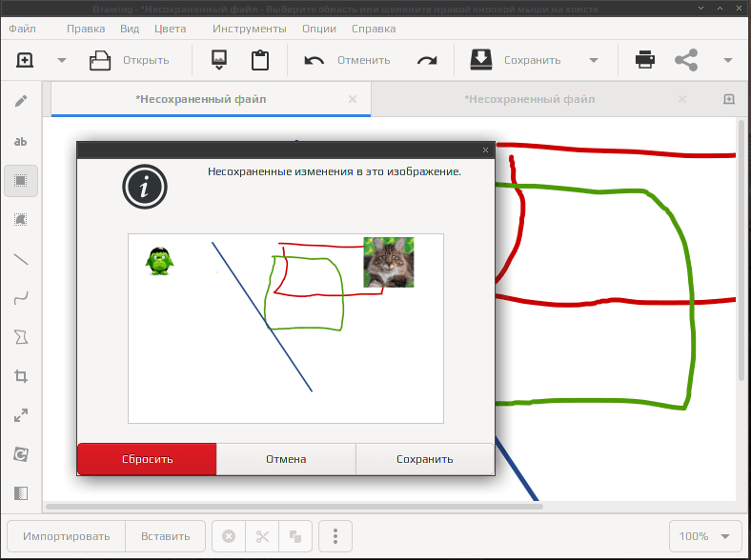751x560 pixels.
Task: Click the red Сбросить button
Action: [x=147, y=459]
